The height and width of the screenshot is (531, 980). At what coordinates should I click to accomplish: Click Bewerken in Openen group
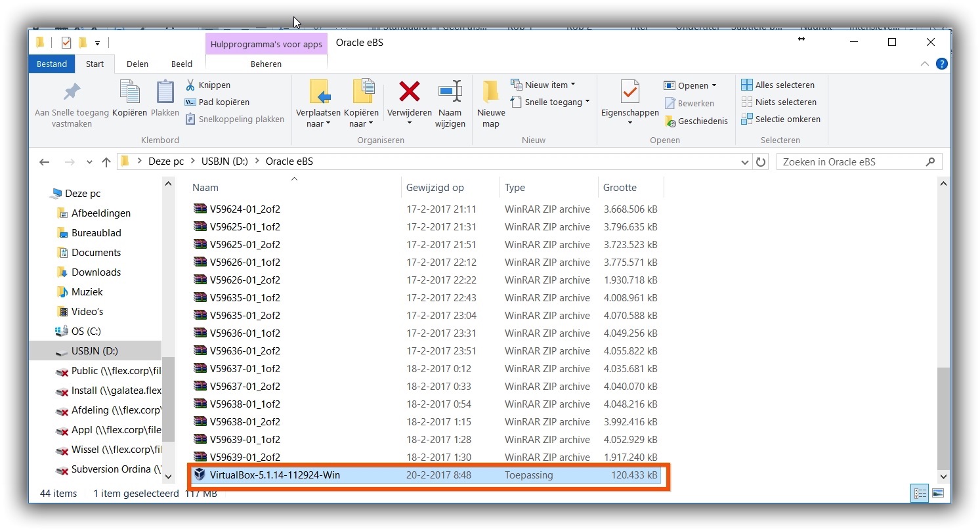[x=689, y=103]
